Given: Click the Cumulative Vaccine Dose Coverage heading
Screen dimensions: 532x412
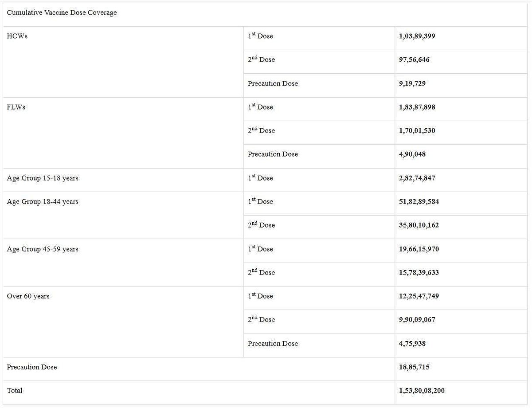Looking at the screenshot, I should pyautogui.click(x=62, y=12).
